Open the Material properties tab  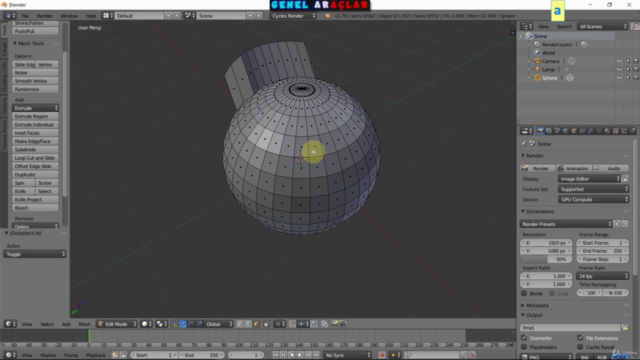pyautogui.click(x=607, y=131)
